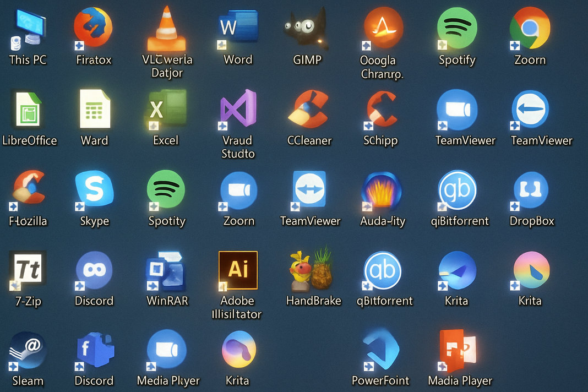Open the blue Skype icon
The height and width of the screenshot is (392, 588).
point(94,189)
